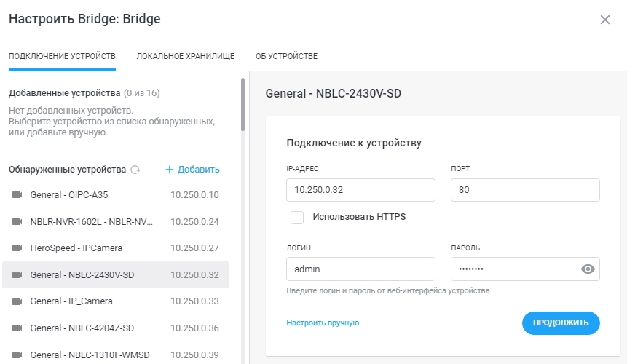Click the Обнаруженные устройства heading
The width and height of the screenshot is (627, 364).
(67, 170)
